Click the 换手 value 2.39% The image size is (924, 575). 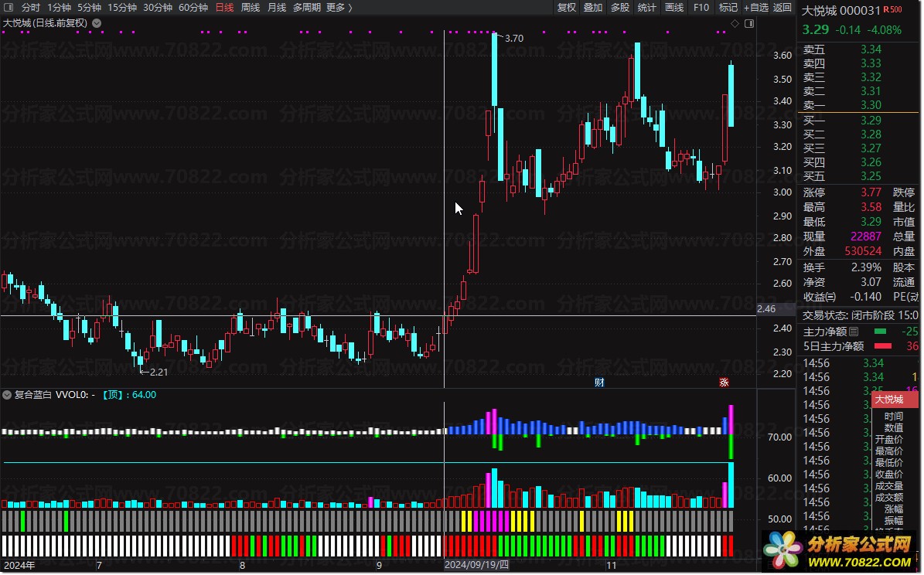click(866, 267)
